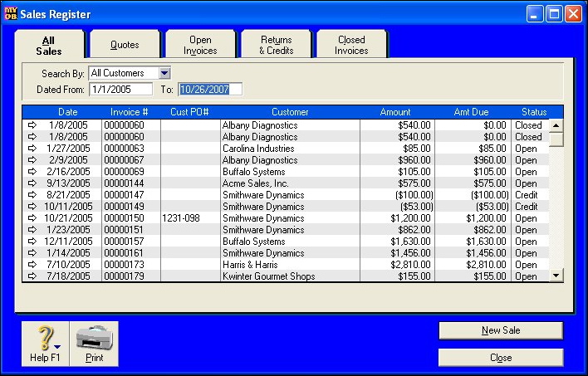Image resolution: width=588 pixels, height=376 pixels.
Task: Expand the Search By dropdown arrow
Action: click(164, 73)
